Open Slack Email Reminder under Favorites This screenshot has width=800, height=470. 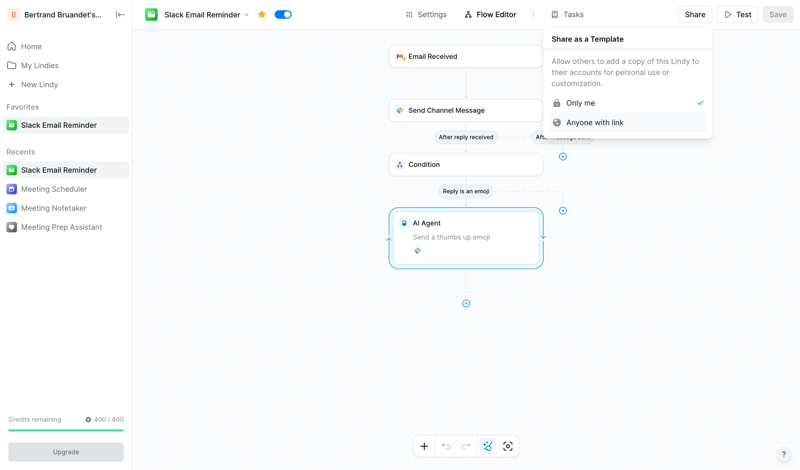tap(66, 125)
